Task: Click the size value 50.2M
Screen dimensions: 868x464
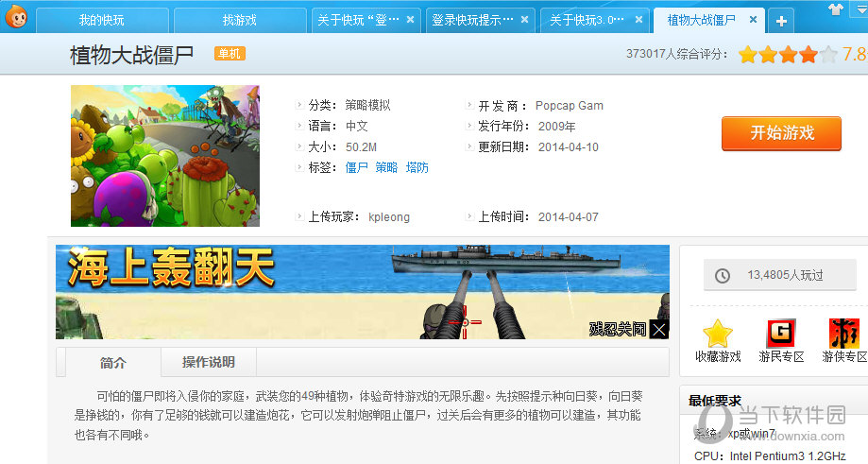Action: pyautogui.click(x=361, y=147)
